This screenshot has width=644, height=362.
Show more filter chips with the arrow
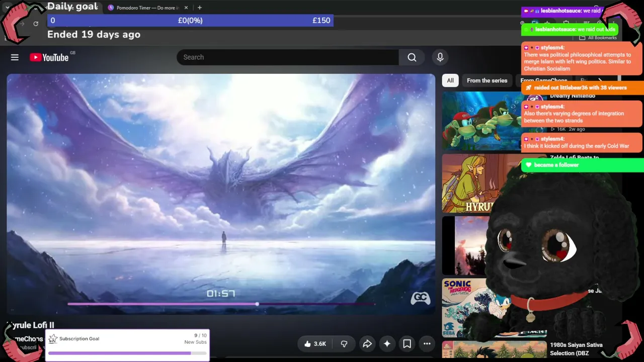click(x=600, y=80)
